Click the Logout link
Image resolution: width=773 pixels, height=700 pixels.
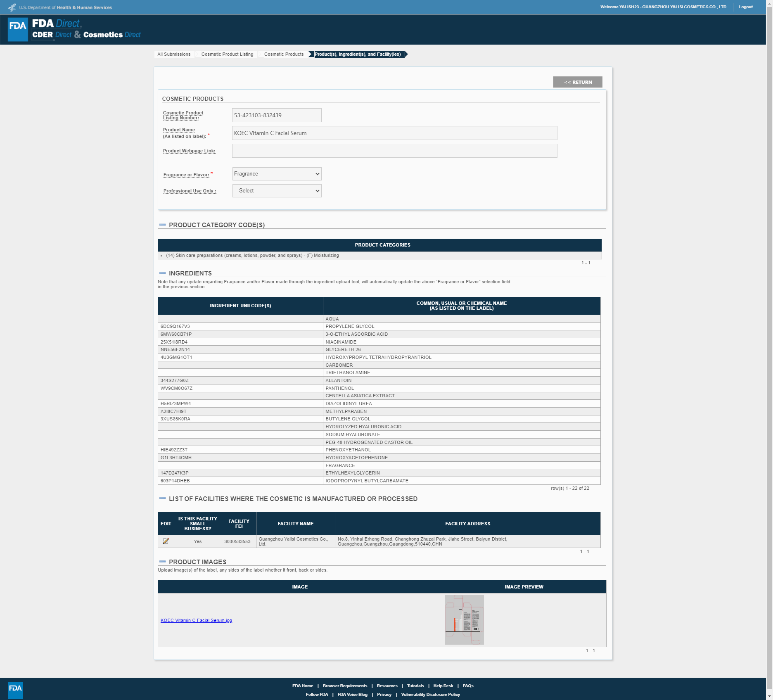745,7
